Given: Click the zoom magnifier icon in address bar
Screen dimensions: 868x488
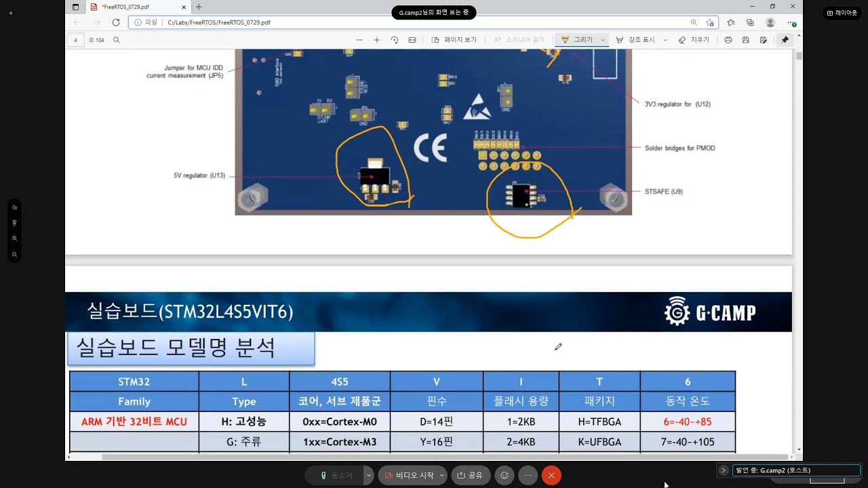Looking at the screenshot, I should [x=694, y=22].
